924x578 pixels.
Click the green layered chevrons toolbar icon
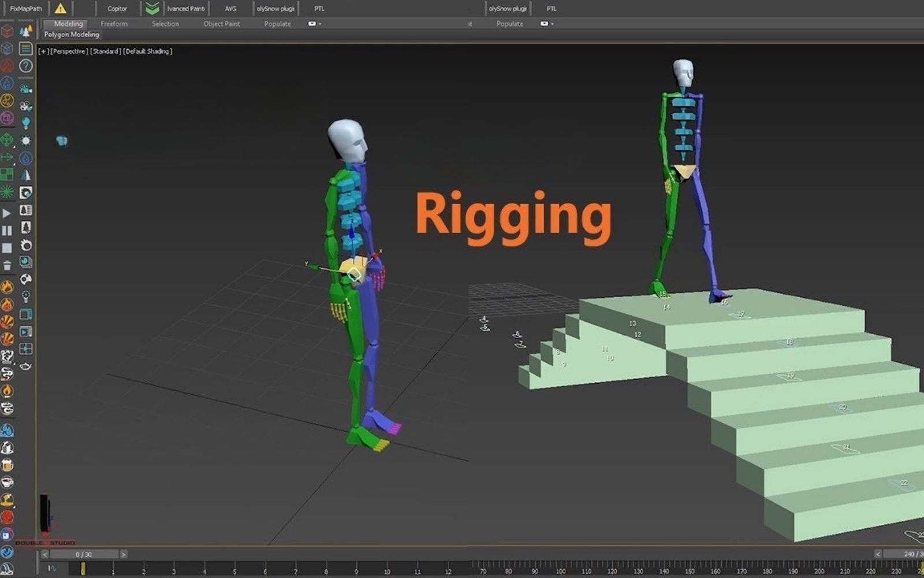(152, 9)
